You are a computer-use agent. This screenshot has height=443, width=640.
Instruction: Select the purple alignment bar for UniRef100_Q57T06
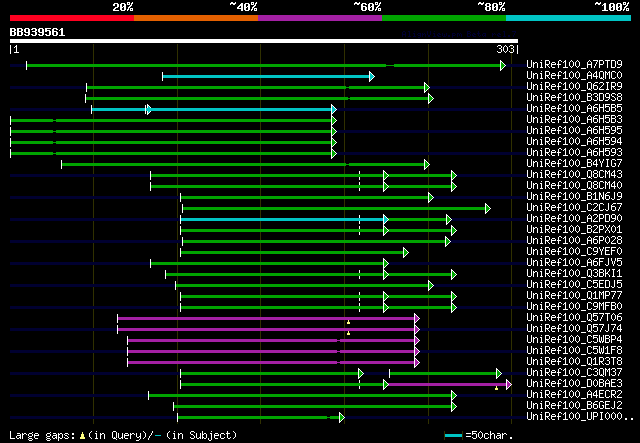point(268,319)
